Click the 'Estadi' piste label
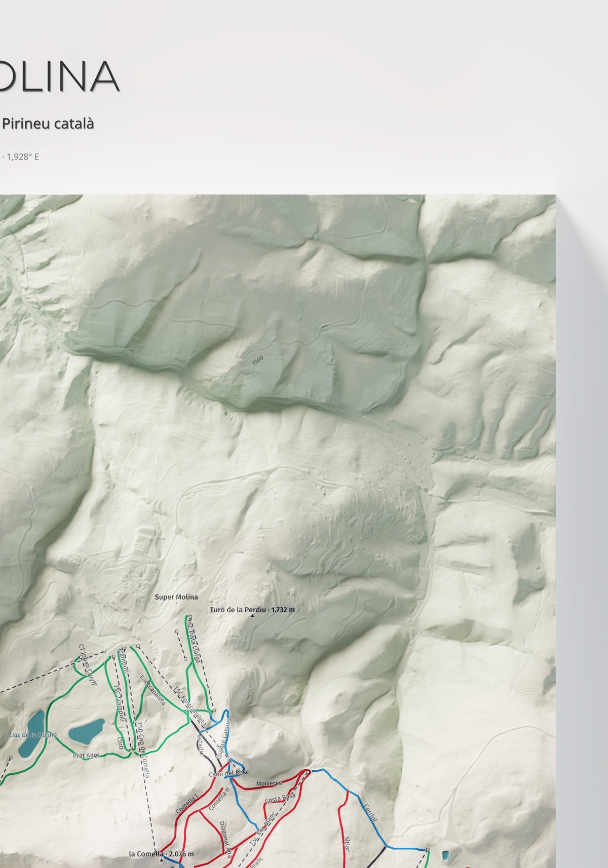This screenshot has height=868, width=608. coord(201,745)
